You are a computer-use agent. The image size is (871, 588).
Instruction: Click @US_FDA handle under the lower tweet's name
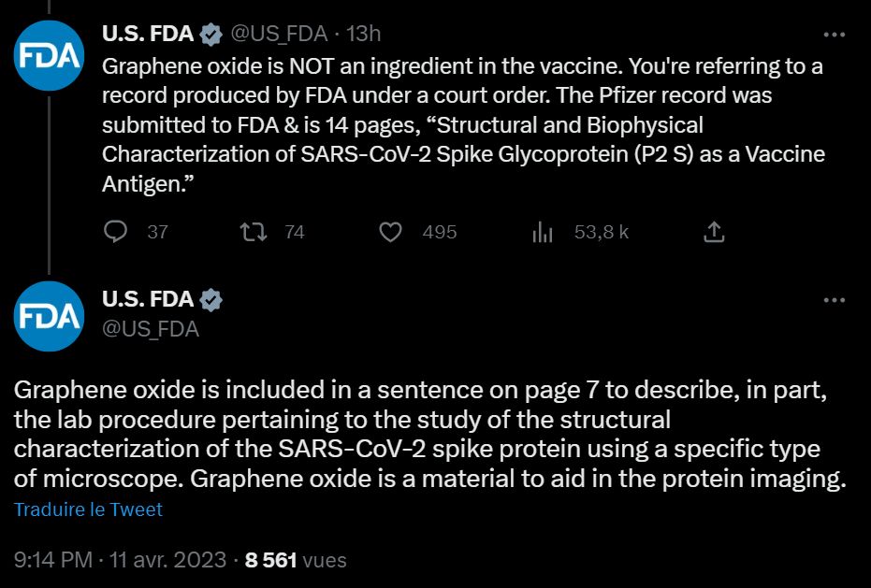click(x=150, y=329)
